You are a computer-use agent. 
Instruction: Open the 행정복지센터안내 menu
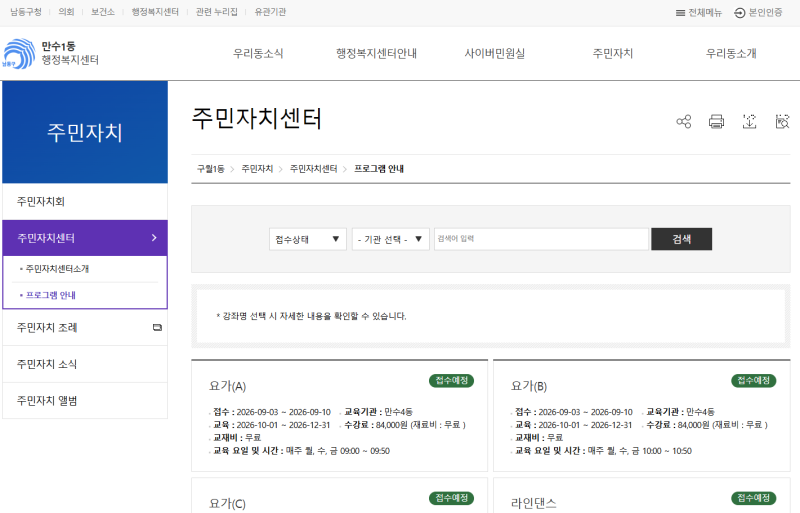click(377, 53)
